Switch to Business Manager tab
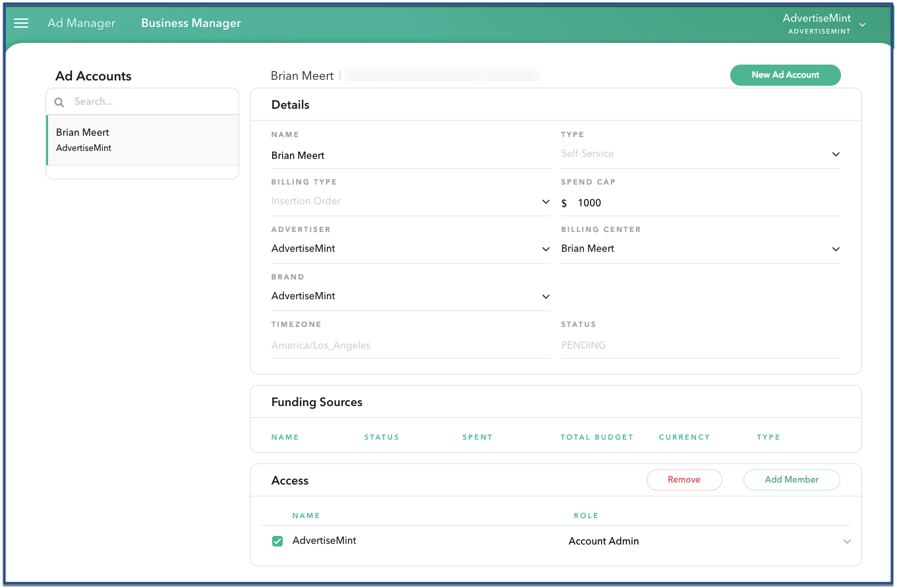This screenshot has width=897, height=588. pos(191,23)
